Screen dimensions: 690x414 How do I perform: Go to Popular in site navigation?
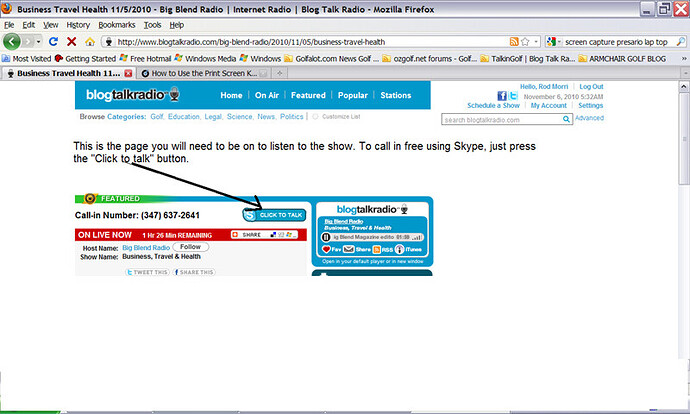[x=352, y=95]
